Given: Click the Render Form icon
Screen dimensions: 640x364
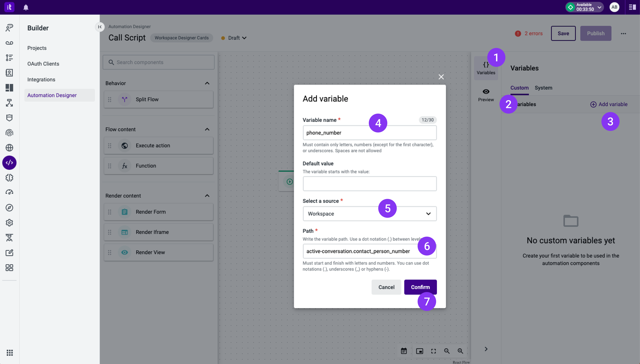Looking at the screenshot, I should click(x=124, y=212).
